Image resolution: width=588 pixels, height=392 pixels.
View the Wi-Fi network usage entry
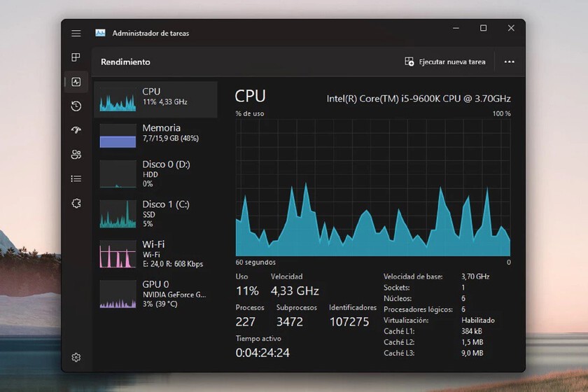155,254
